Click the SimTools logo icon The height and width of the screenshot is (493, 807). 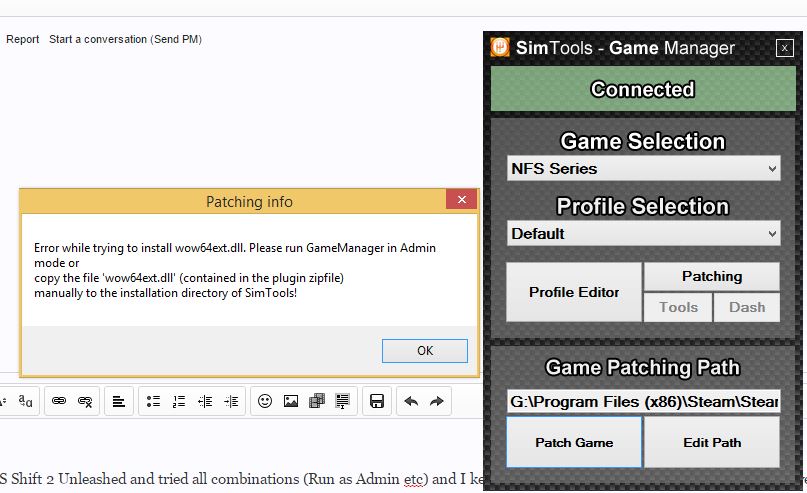[x=500, y=47]
